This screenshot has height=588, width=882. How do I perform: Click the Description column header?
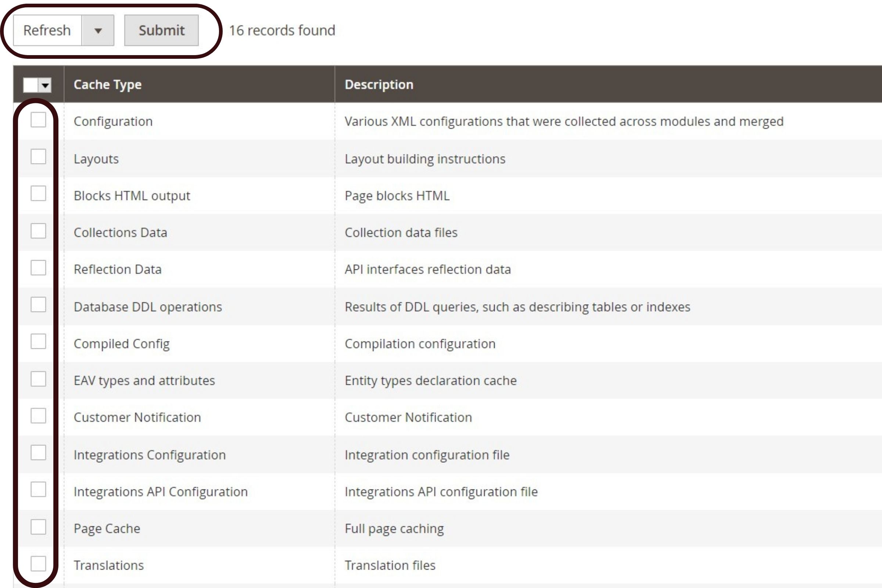(379, 85)
